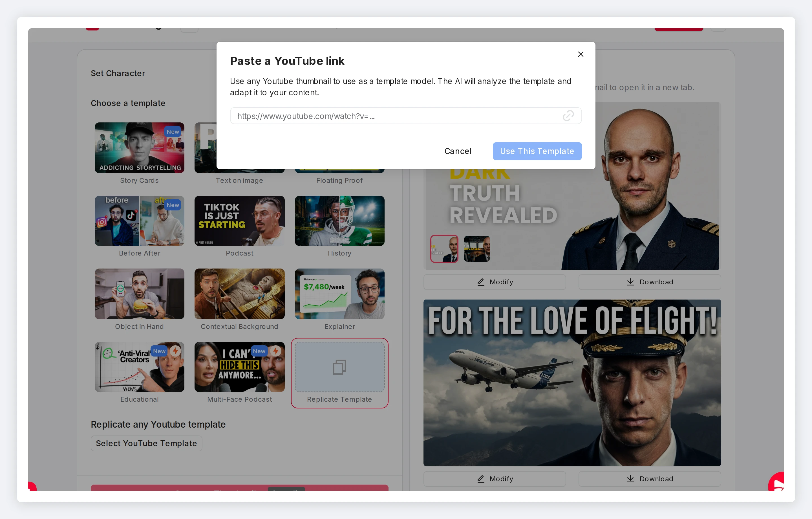Viewport: 812px width, 519px height.
Task: Click the YouTube URL input field
Action: pyautogui.click(x=394, y=116)
